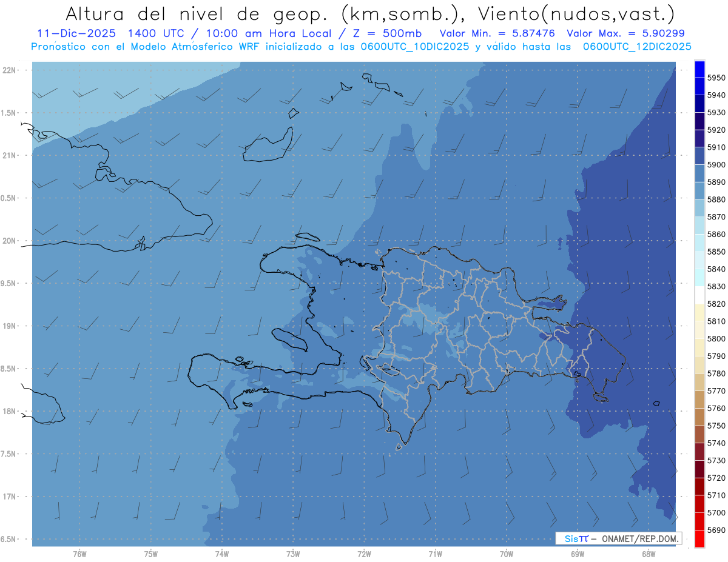Screen dimensions: 728x562
Task: Click the '8.5N' latitude label
Action: click(8, 369)
